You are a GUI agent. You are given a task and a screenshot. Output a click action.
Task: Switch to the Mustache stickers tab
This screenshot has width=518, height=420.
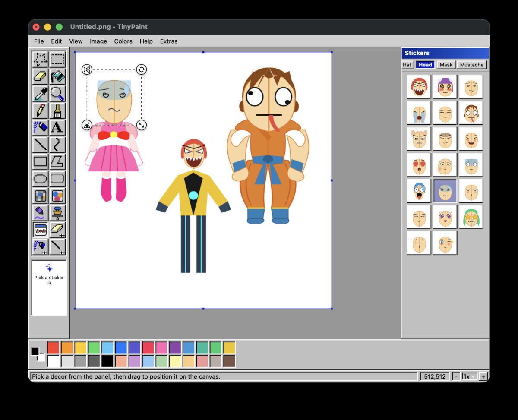[472, 65]
